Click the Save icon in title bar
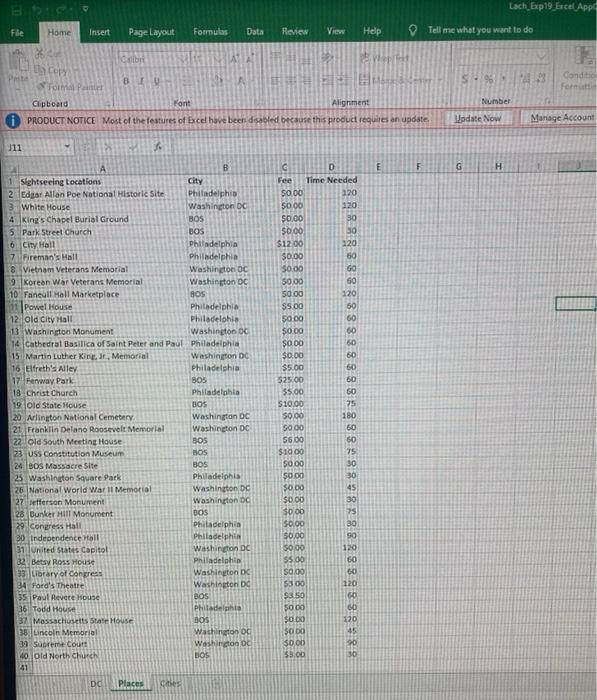The height and width of the screenshot is (700, 597). (x=17, y=9)
